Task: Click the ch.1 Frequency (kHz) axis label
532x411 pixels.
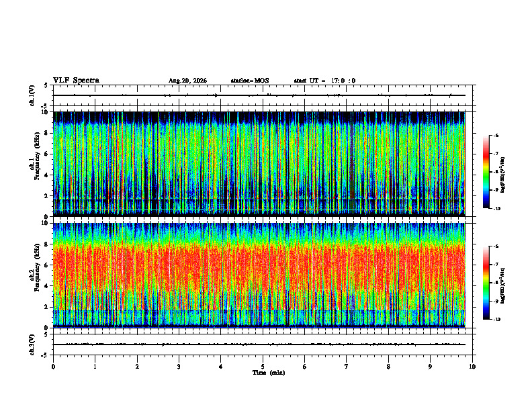Action: (34, 156)
